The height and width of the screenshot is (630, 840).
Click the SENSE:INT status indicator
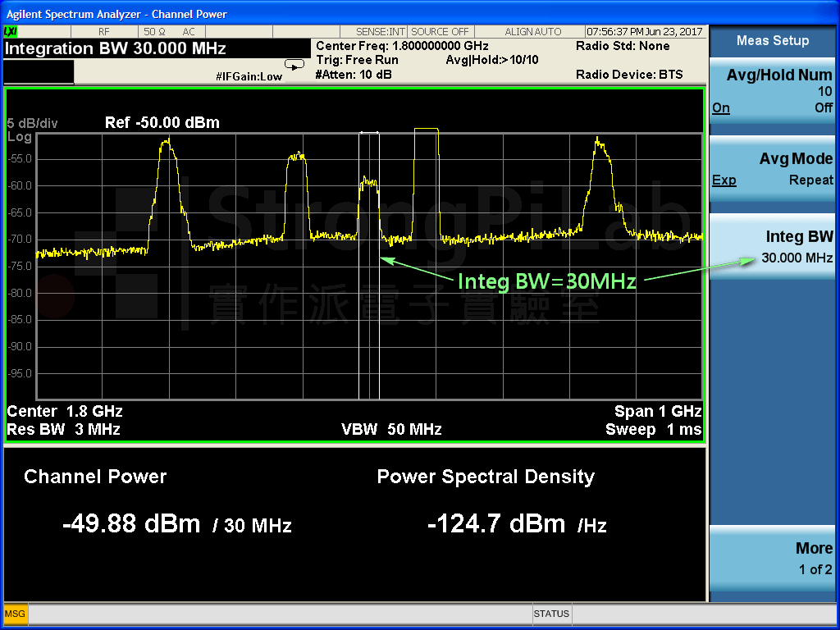381,32
